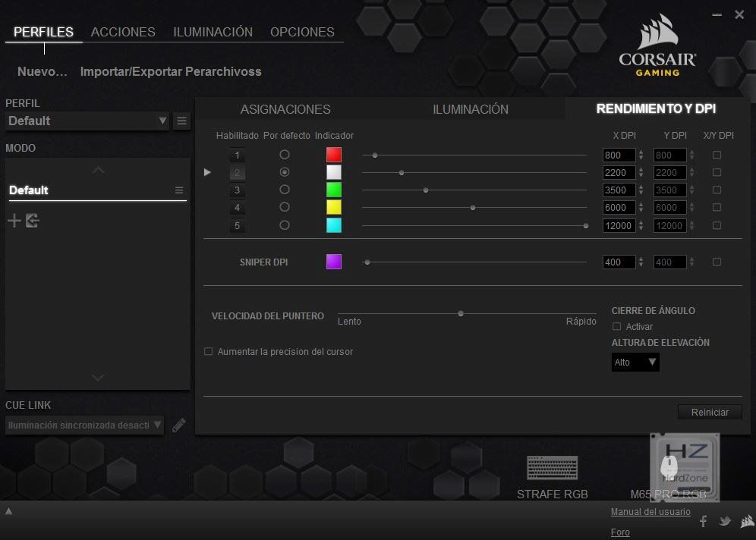Open Corsair Twitter page icon
This screenshot has height=540, width=756.
[x=725, y=521]
